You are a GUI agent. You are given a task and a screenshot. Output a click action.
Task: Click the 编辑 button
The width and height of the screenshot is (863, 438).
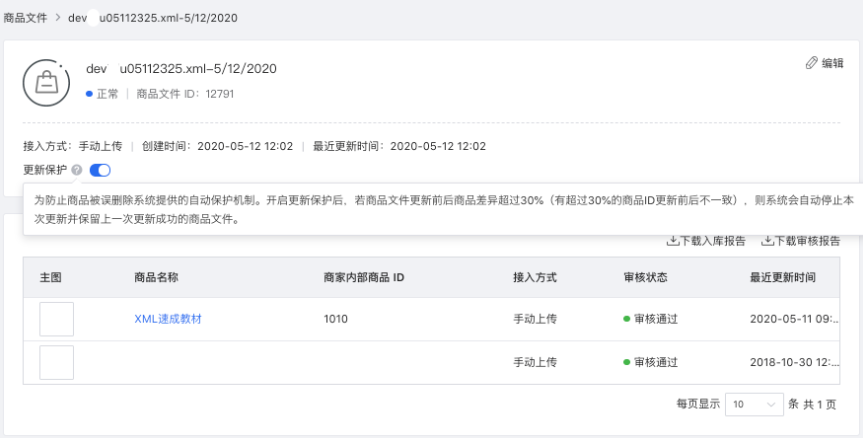coord(824,63)
